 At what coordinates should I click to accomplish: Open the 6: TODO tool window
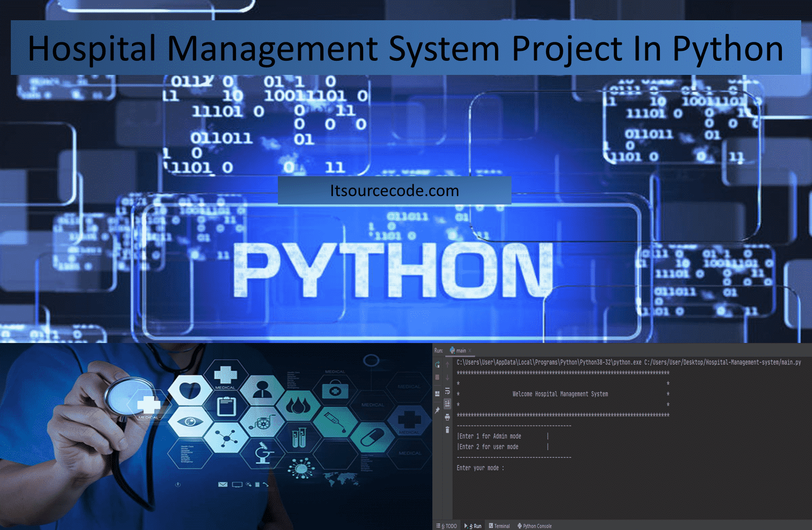pos(448,526)
